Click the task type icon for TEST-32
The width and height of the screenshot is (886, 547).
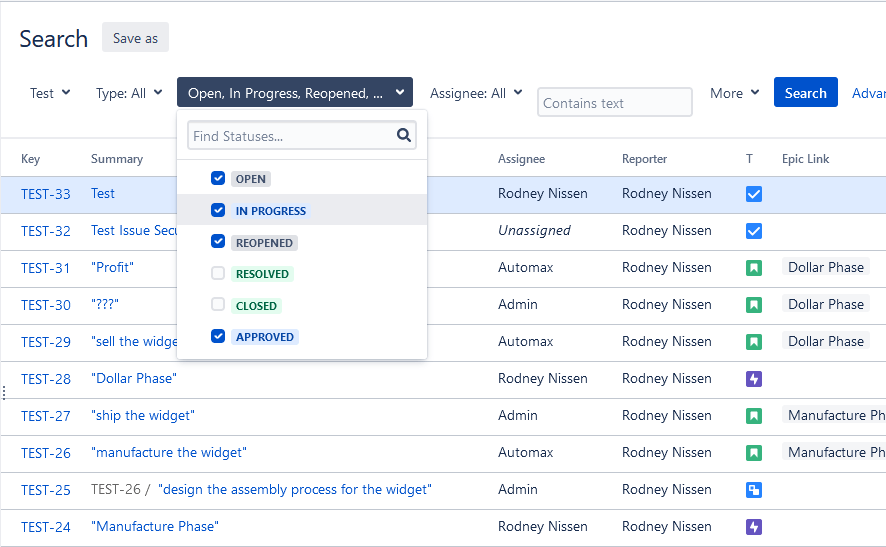pyautogui.click(x=754, y=231)
